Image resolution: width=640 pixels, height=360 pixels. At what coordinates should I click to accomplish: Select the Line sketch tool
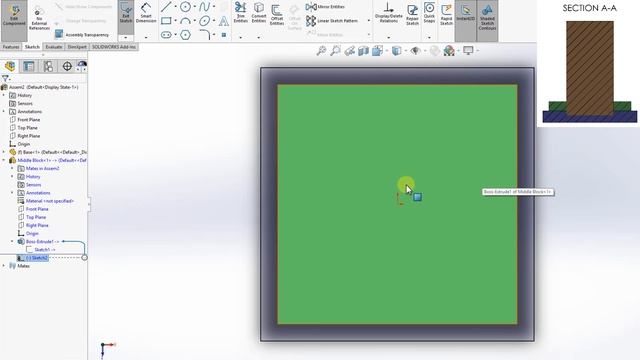pyautogui.click(x=166, y=7)
